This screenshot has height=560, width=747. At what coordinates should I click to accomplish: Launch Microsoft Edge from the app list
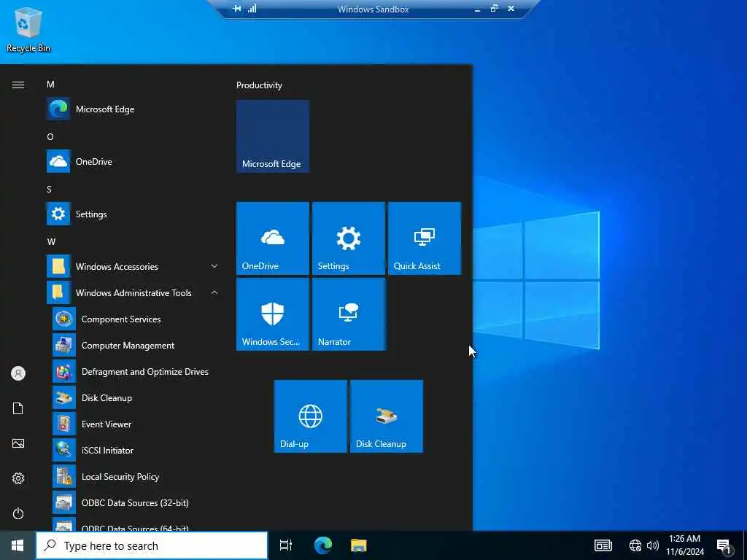click(133, 109)
